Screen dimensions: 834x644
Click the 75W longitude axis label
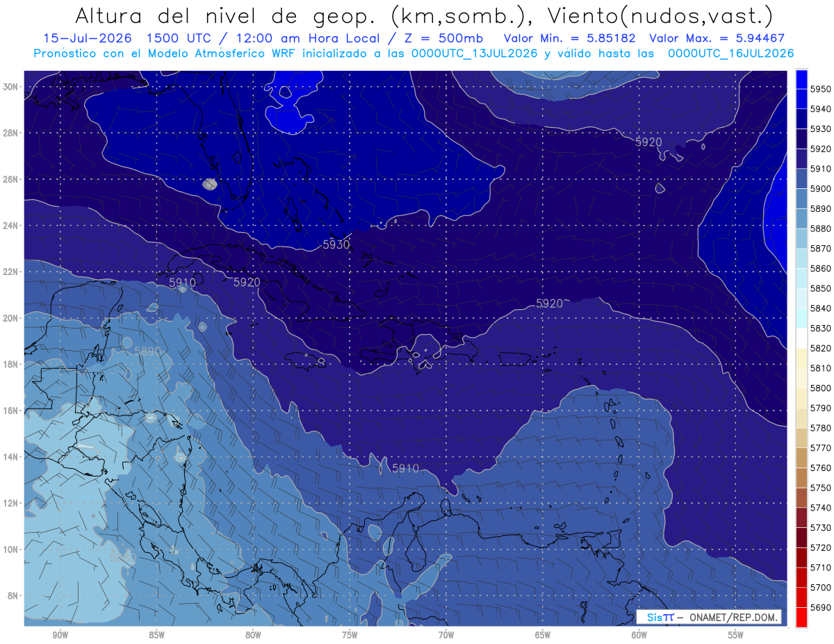pos(350,635)
